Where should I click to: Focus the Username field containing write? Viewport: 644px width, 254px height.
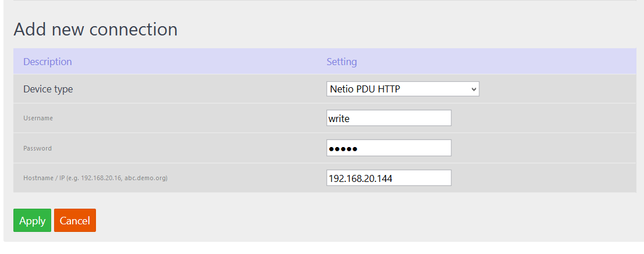[x=389, y=118]
